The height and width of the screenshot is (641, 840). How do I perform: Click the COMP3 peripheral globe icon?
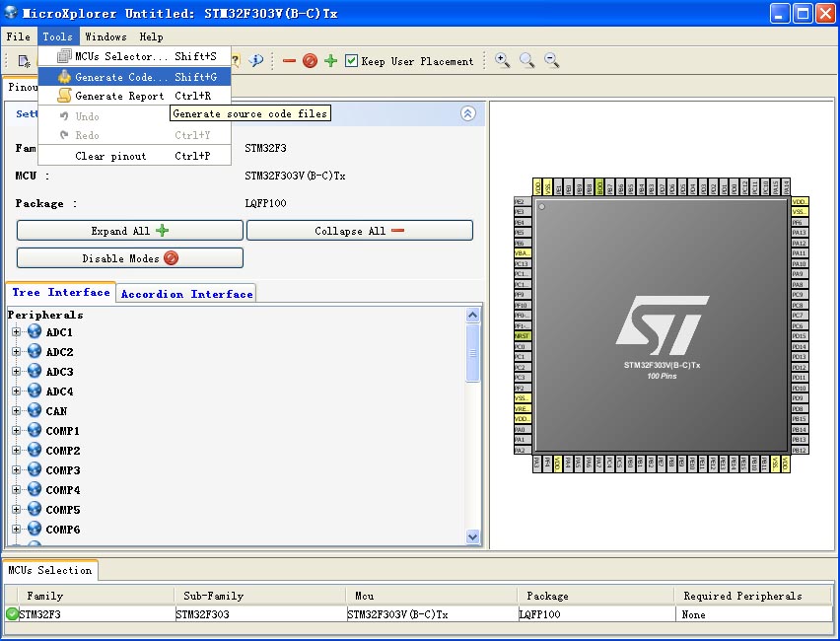pos(35,469)
